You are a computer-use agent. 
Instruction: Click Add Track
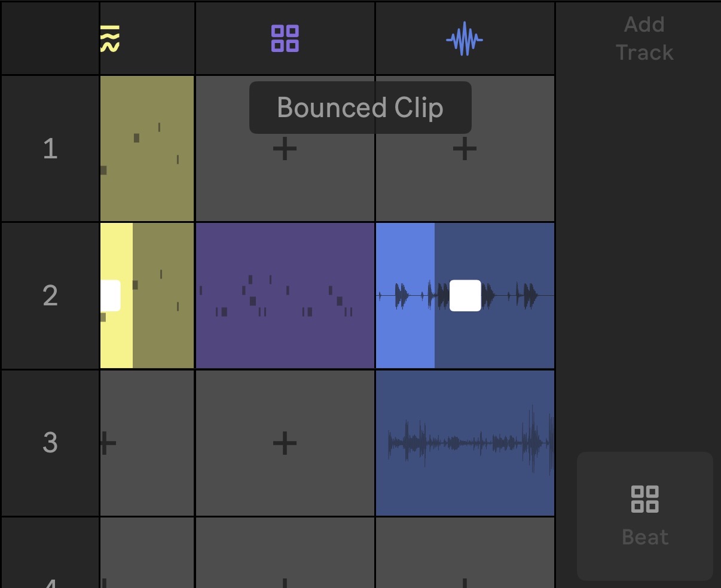click(644, 38)
